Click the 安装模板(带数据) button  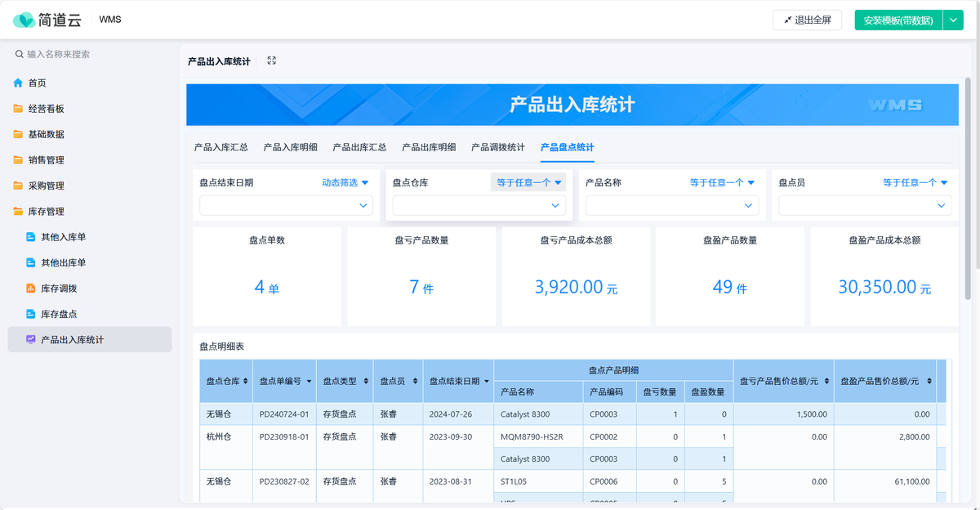coord(898,20)
